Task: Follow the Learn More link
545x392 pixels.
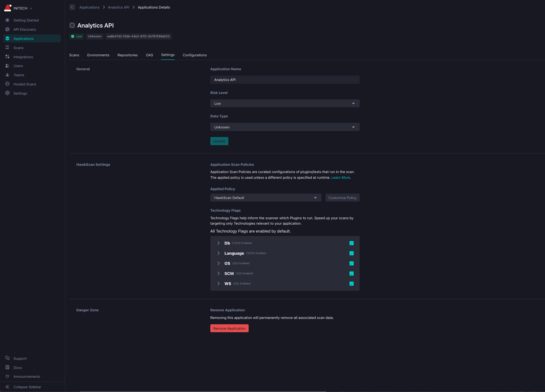Action: (341, 177)
